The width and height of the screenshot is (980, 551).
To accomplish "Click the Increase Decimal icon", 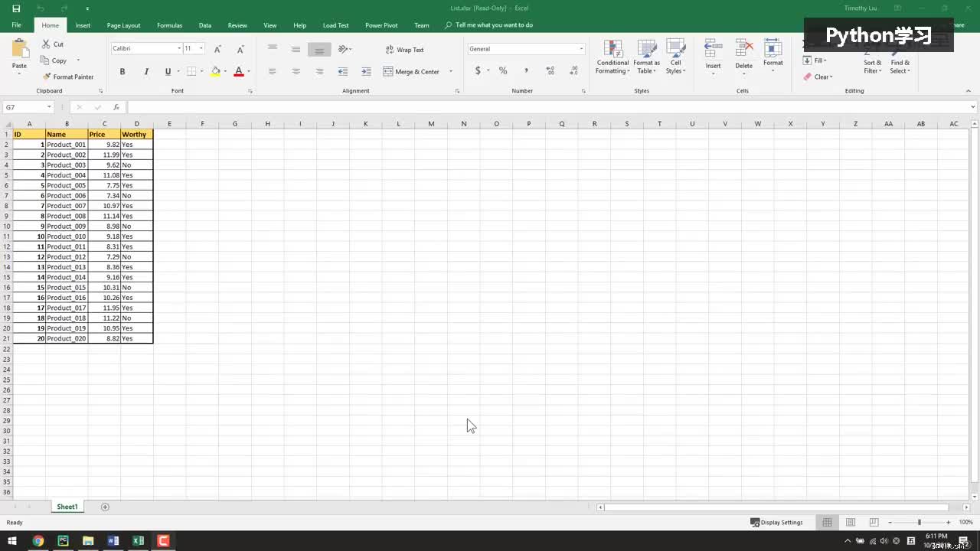I will click(550, 70).
